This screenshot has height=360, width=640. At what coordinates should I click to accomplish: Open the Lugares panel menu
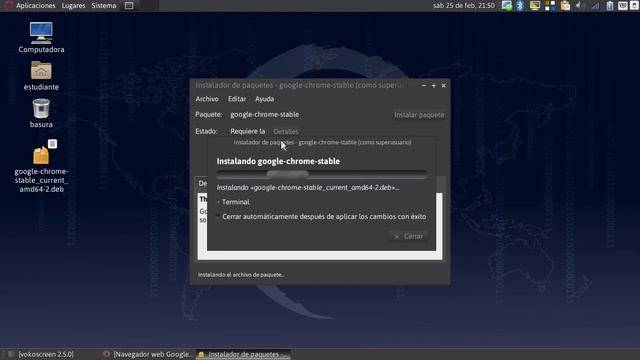click(73, 6)
